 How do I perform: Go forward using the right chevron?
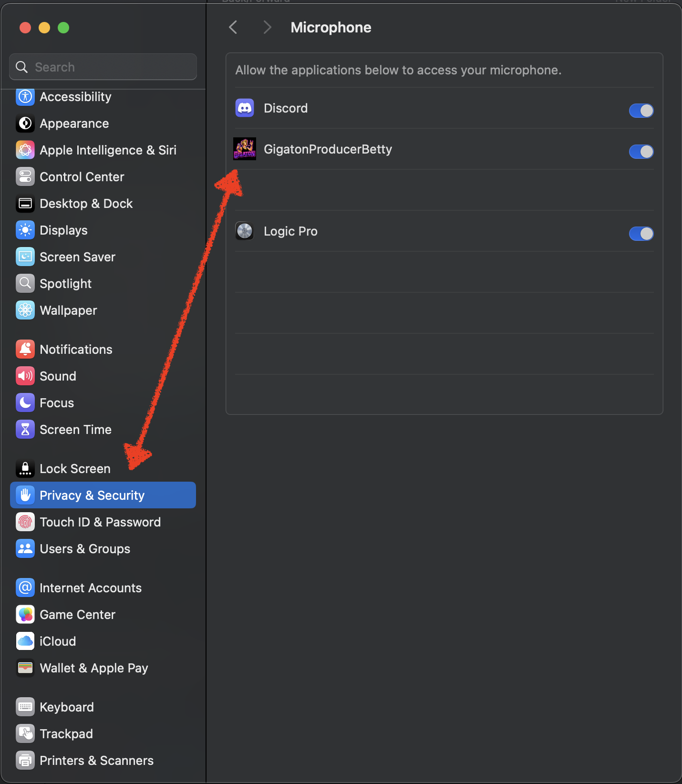coord(267,28)
